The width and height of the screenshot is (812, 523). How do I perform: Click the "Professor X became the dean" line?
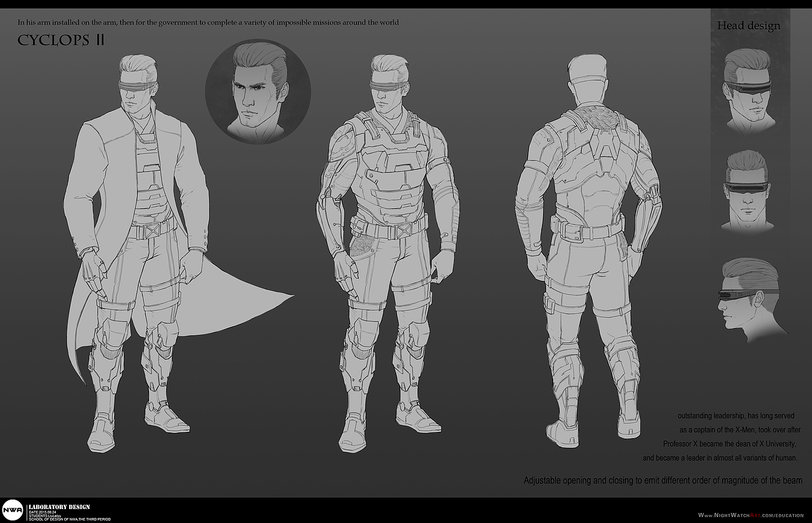[x=730, y=444]
